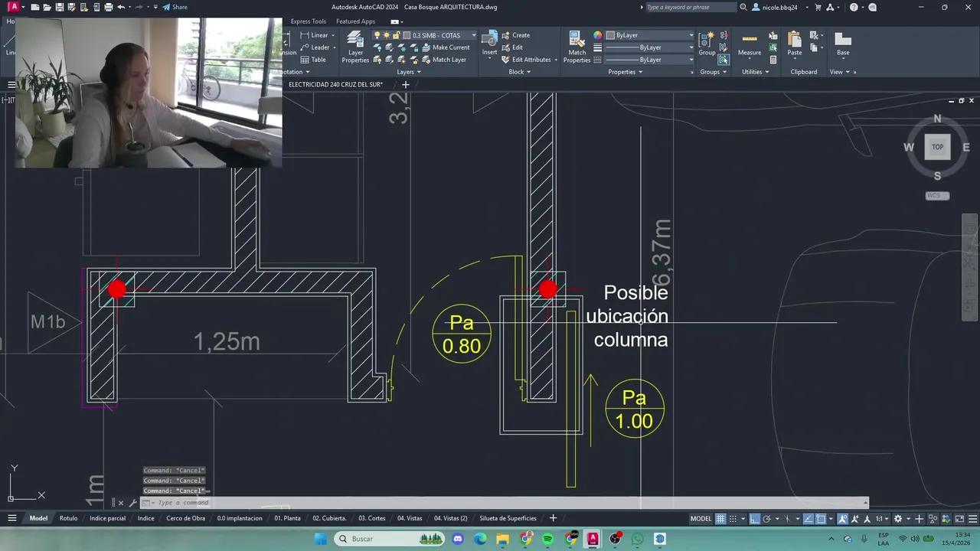Click the Match Properties tool
The width and height of the screenshot is (980, 551).
(577, 47)
